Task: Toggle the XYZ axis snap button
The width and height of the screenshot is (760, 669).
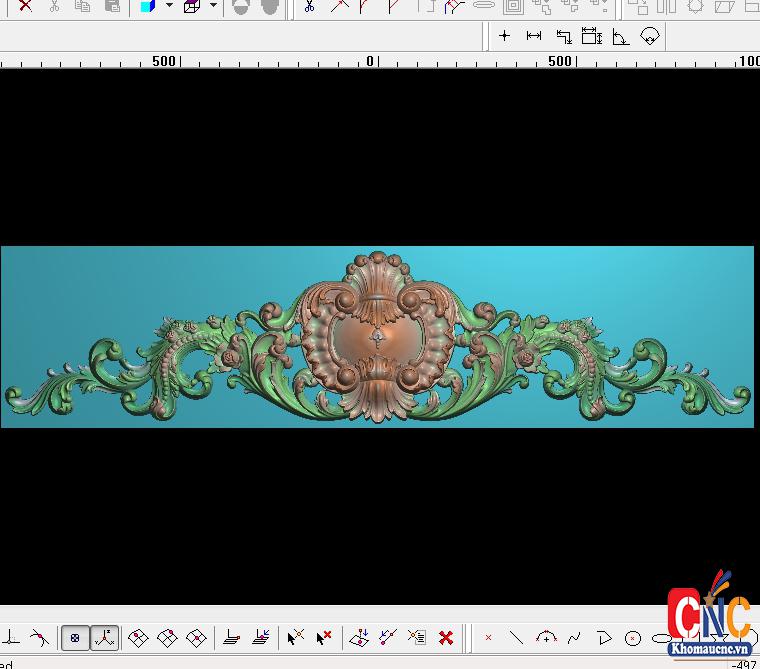Action: coord(104,637)
